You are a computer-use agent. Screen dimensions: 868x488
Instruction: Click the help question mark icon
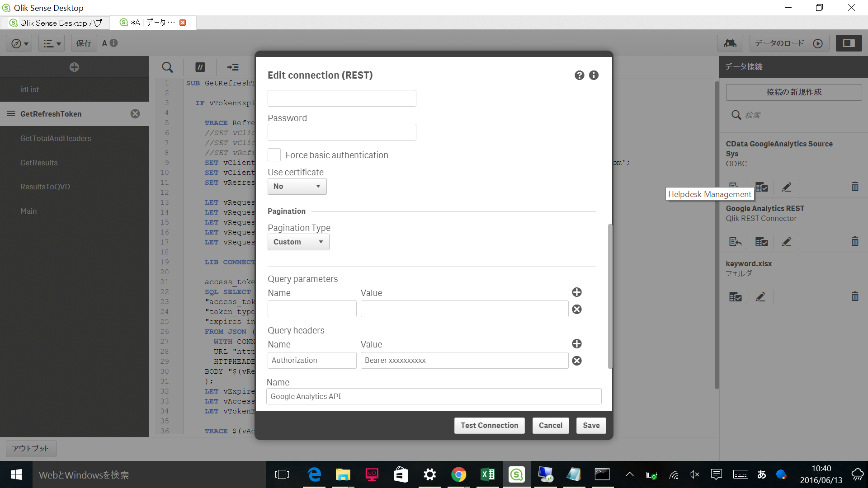point(579,75)
